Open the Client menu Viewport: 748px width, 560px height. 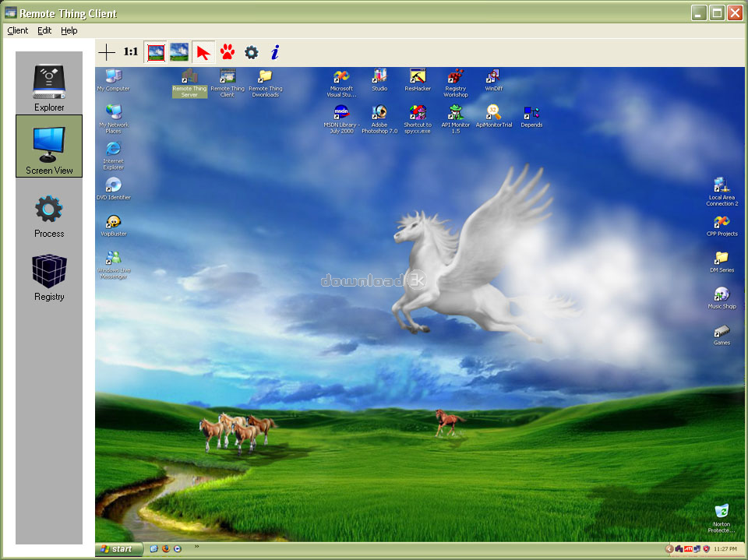18,30
